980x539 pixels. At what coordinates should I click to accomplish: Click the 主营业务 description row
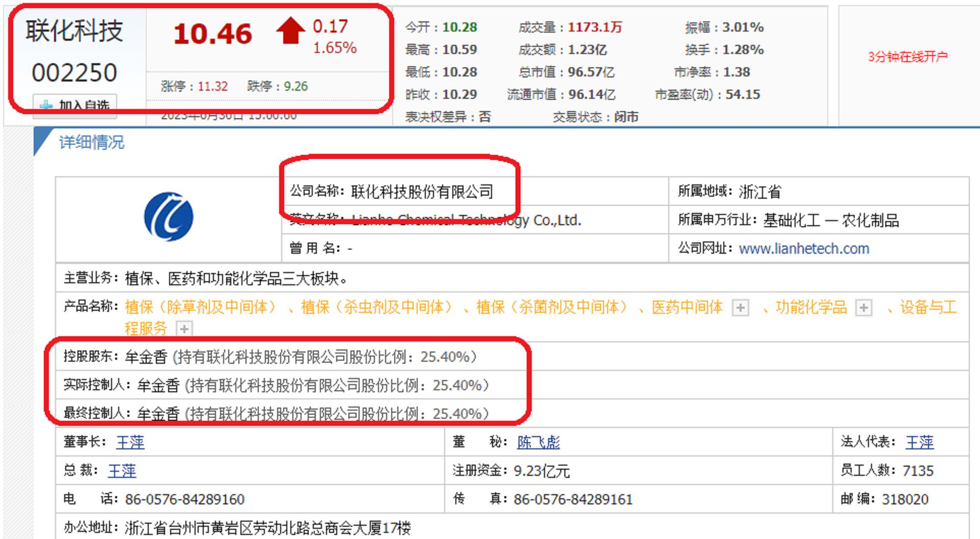(x=512, y=278)
